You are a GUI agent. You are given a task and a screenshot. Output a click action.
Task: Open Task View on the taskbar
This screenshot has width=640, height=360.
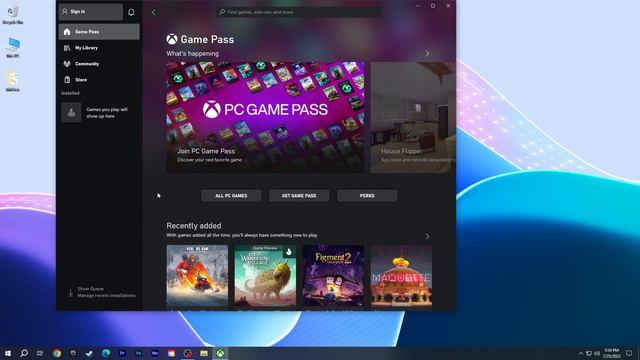click(40, 353)
